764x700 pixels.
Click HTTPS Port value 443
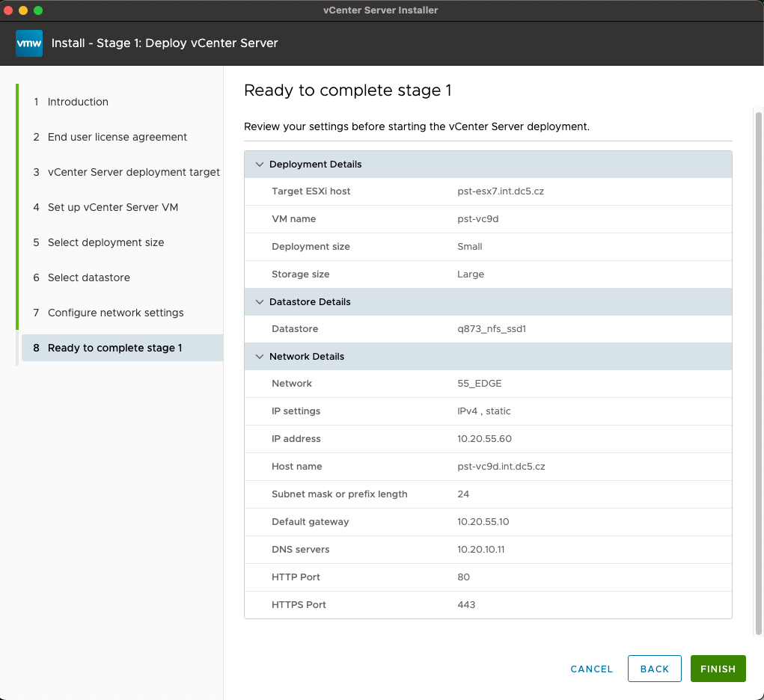click(x=465, y=605)
